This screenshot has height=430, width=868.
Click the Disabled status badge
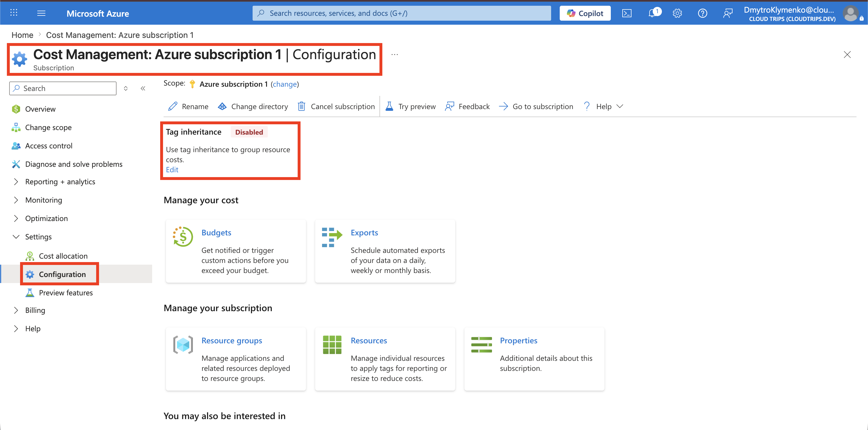click(249, 132)
